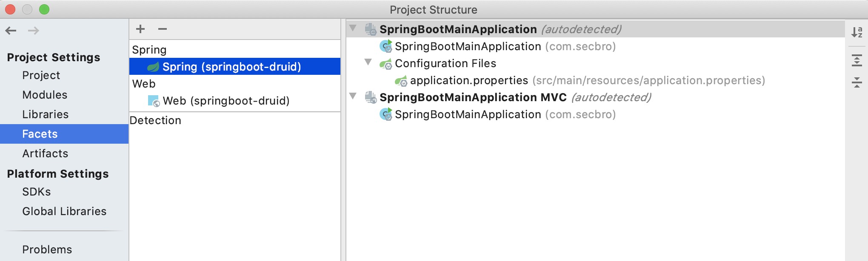This screenshot has width=868, height=261.
Task: Maximize the Project Structure window
Action: tap(44, 9)
